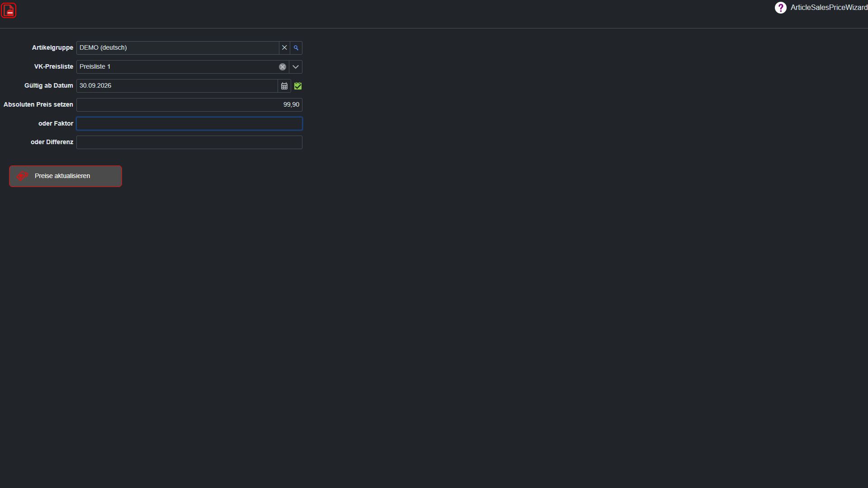Clear the Artikelgruppe field with the X
Screen dimensions: 868x488
click(x=284, y=48)
